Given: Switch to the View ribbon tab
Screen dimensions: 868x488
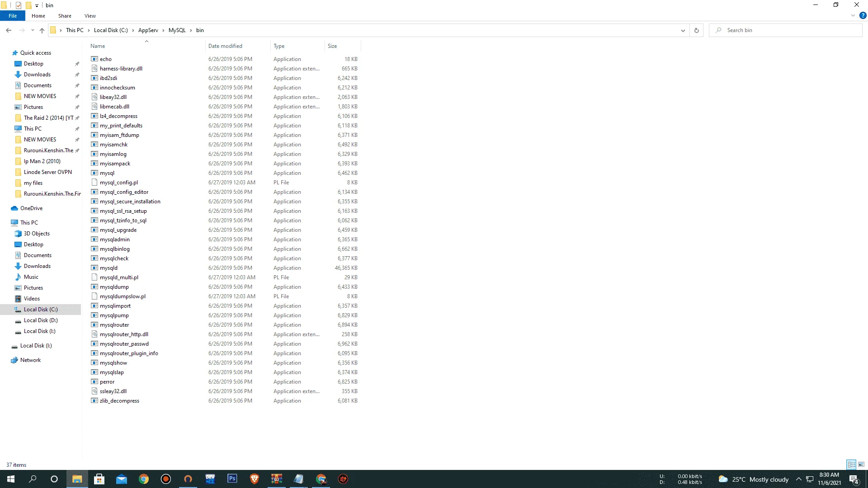Looking at the screenshot, I should [x=90, y=16].
